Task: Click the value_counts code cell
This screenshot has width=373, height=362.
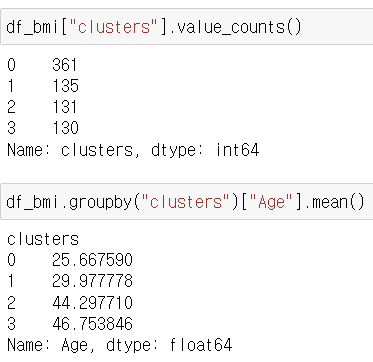Action: tap(187, 27)
